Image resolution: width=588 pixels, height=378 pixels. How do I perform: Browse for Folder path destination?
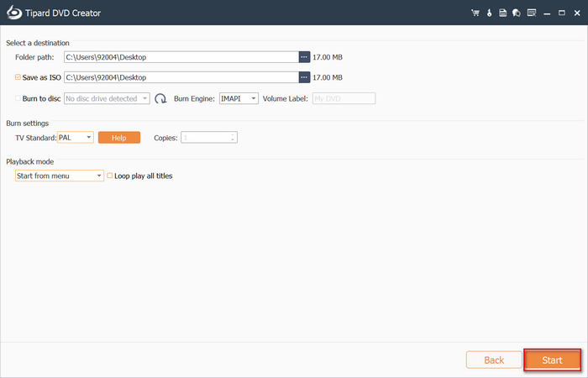click(x=304, y=57)
